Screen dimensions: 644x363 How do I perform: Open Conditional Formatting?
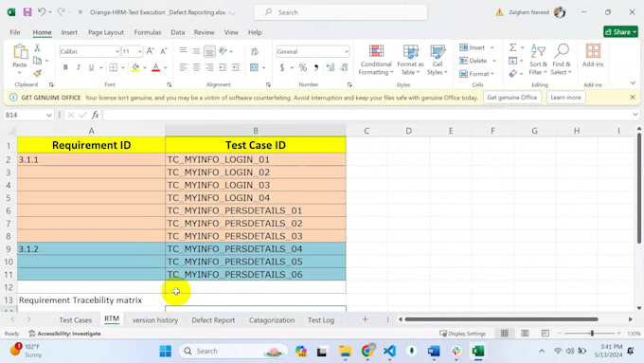point(376,60)
